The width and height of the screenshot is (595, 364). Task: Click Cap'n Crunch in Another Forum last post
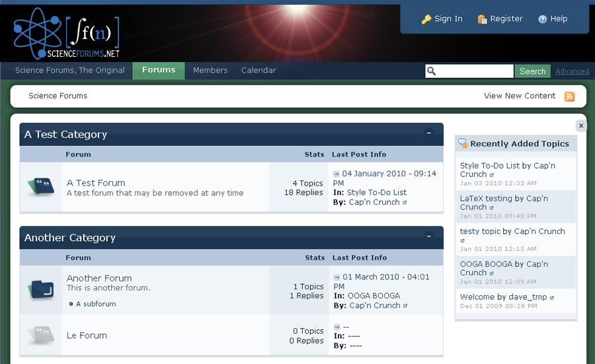(375, 306)
